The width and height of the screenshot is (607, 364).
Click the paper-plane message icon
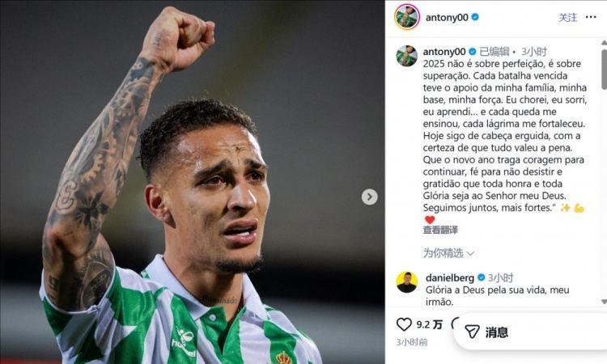point(472,332)
